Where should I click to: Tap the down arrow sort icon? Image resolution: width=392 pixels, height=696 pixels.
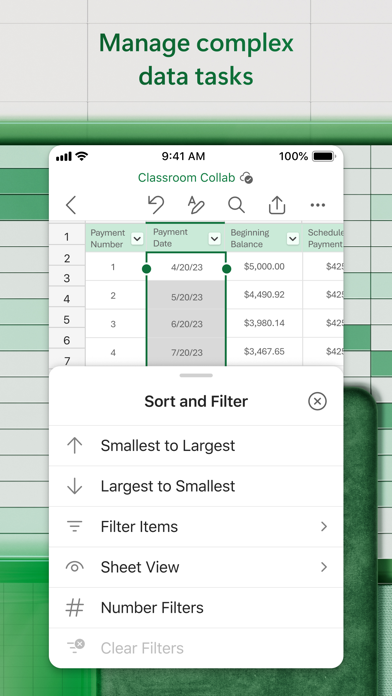75,486
